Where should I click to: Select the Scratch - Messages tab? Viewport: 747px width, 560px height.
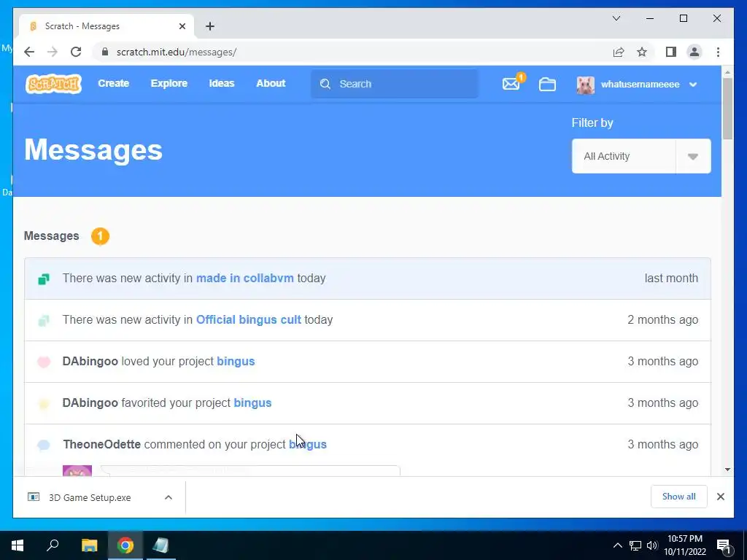107,26
